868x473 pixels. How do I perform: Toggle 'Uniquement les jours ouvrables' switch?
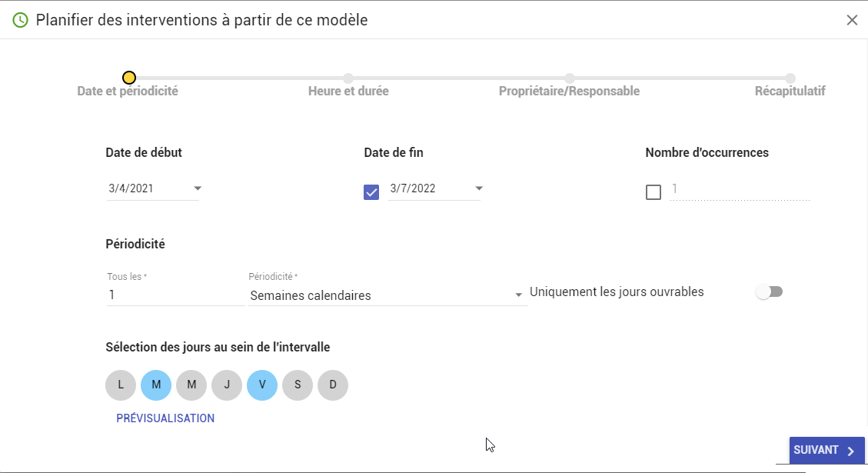(770, 292)
